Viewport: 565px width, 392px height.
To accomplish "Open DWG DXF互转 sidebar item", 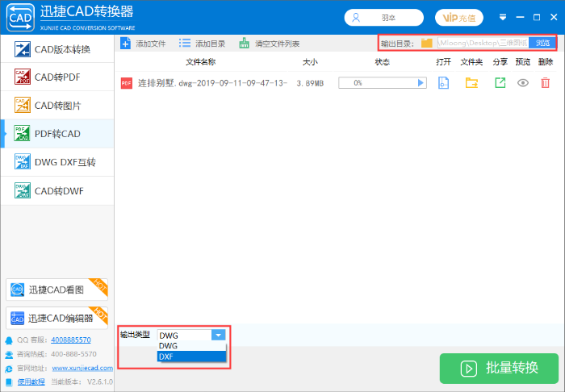I will click(57, 162).
